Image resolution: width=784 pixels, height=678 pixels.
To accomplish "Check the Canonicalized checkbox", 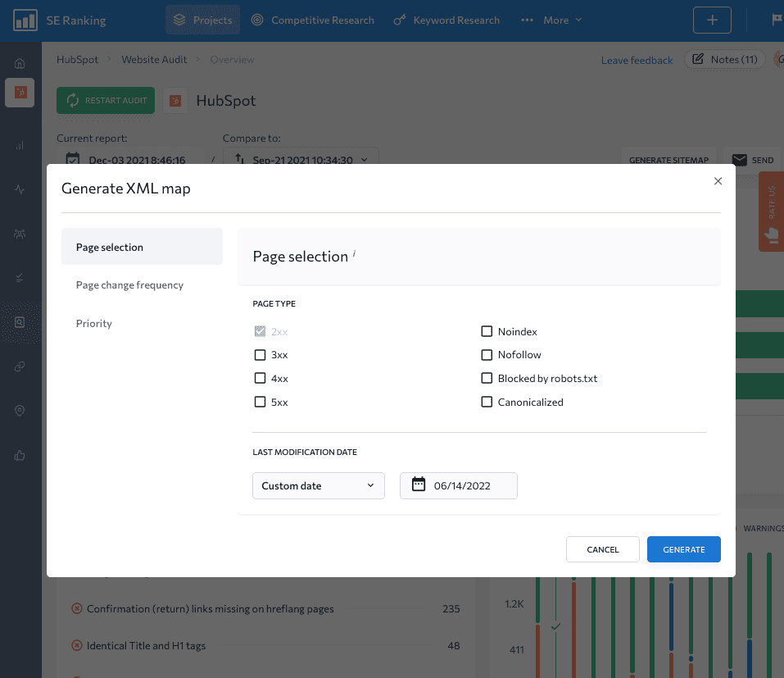I will coord(487,402).
